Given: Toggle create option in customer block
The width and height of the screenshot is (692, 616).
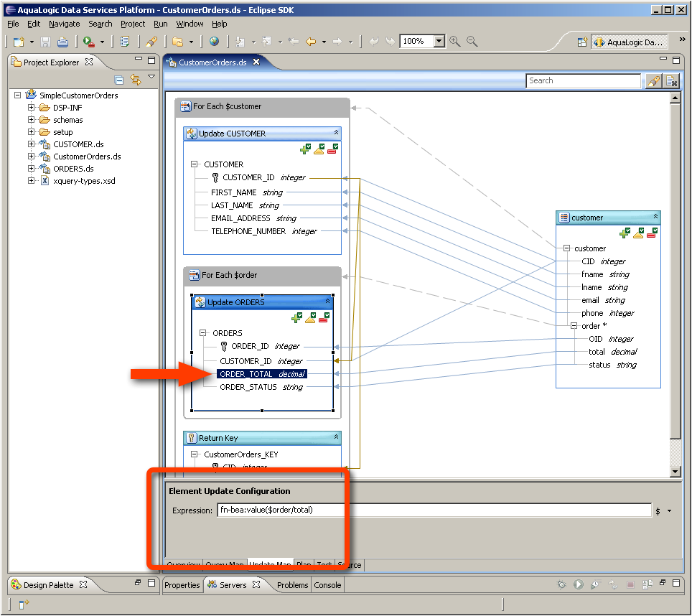Looking at the screenshot, I should 625,233.
